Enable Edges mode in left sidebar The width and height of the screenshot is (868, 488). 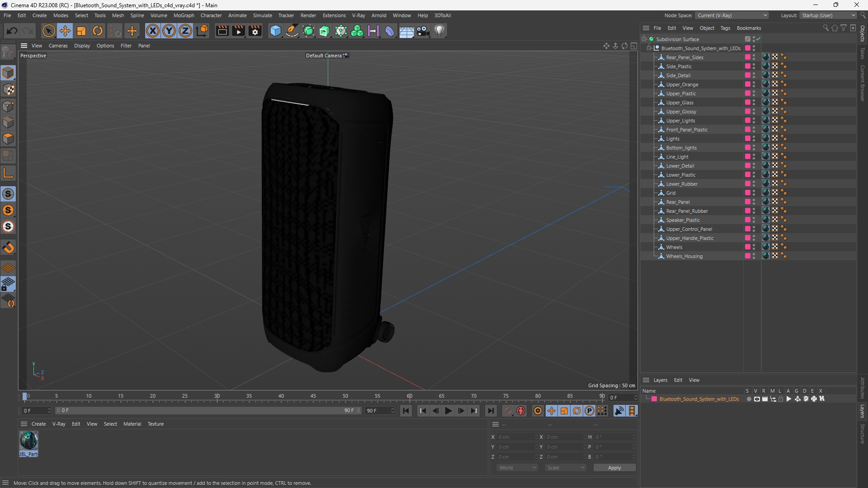pyautogui.click(x=8, y=122)
